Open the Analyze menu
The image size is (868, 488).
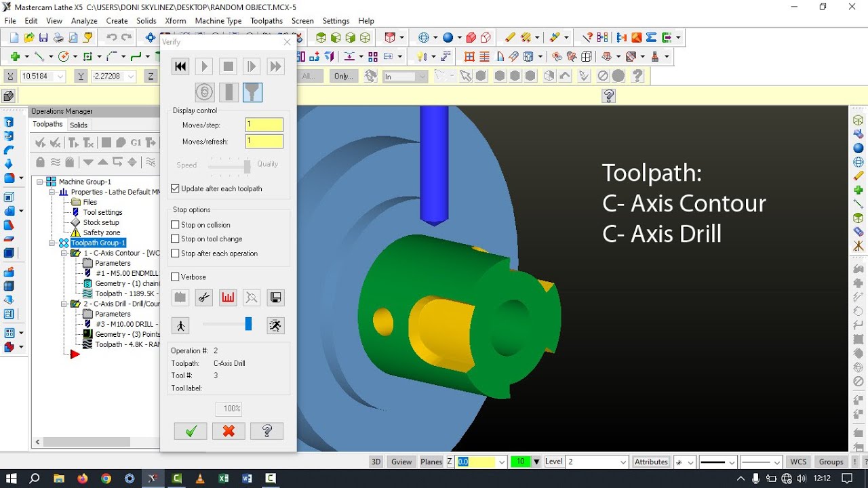[84, 21]
